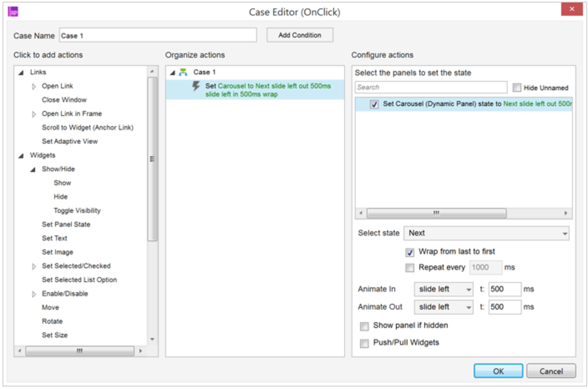Add the Set Panel State action
The height and width of the screenshot is (389, 588).
coord(66,225)
